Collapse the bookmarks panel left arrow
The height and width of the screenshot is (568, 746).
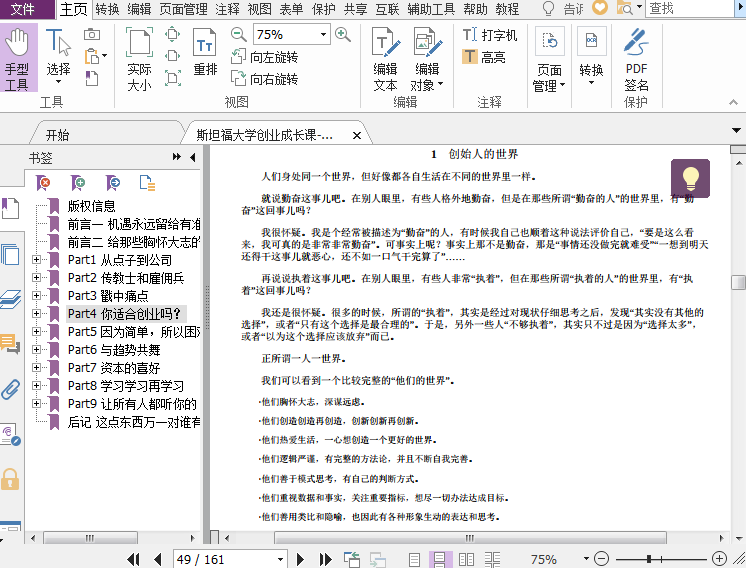tap(193, 157)
